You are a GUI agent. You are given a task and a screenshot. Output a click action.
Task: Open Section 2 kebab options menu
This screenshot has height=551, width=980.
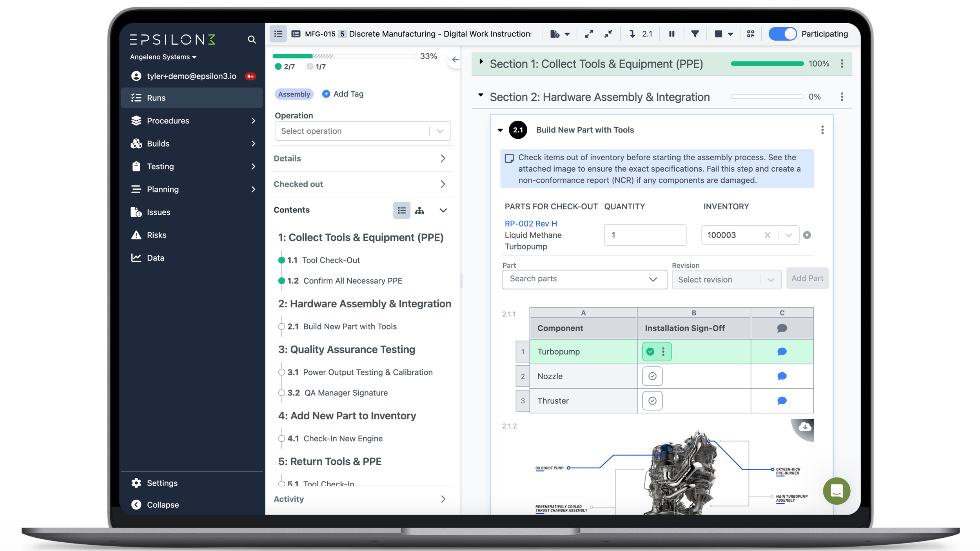pyautogui.click(x=842, y=97)
